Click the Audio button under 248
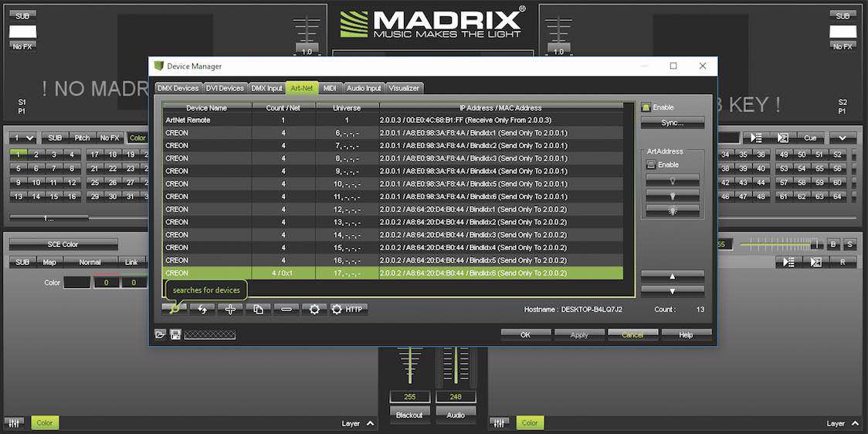The width and height of the screenshot is (868, 434). point(456,415)
